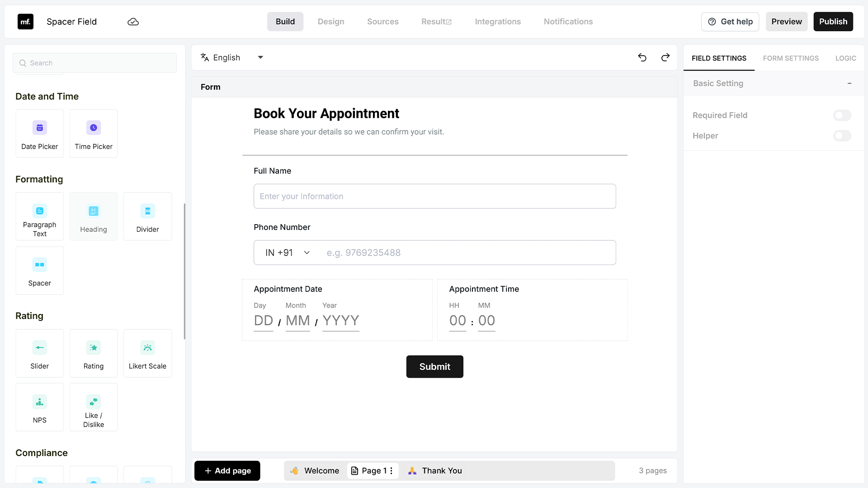Click the Add page button
Screen dimensions: 868x488
coord(227,471)
